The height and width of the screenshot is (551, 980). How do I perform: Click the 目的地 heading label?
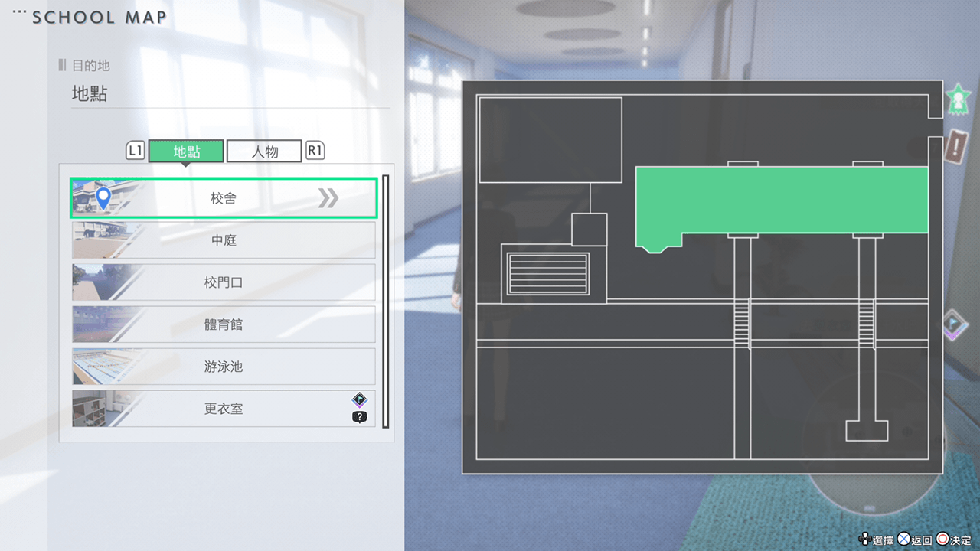(x=90, y=66)
